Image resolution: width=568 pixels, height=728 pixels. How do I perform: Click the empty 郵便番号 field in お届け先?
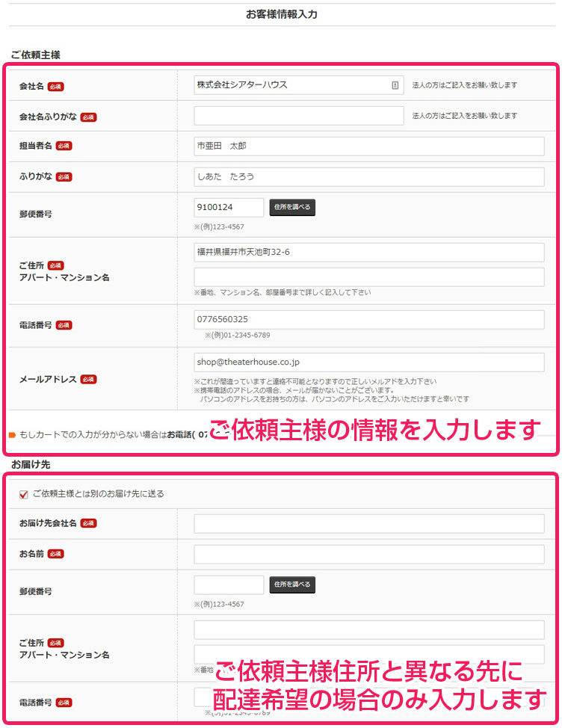tap(229, 584)
